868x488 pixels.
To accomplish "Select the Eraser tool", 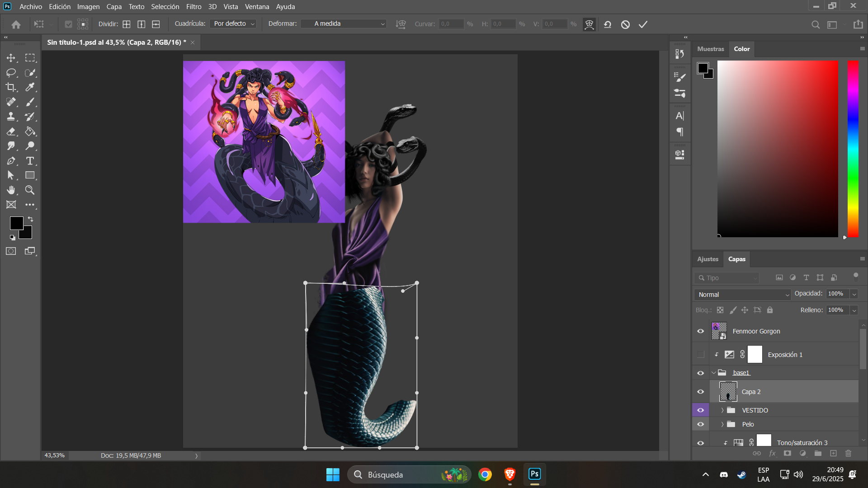I will click(x=11, y=131).
